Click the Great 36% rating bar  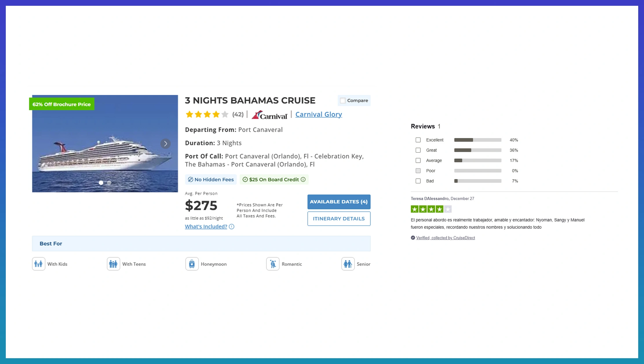pyautogui.click(x=478, y=150)
